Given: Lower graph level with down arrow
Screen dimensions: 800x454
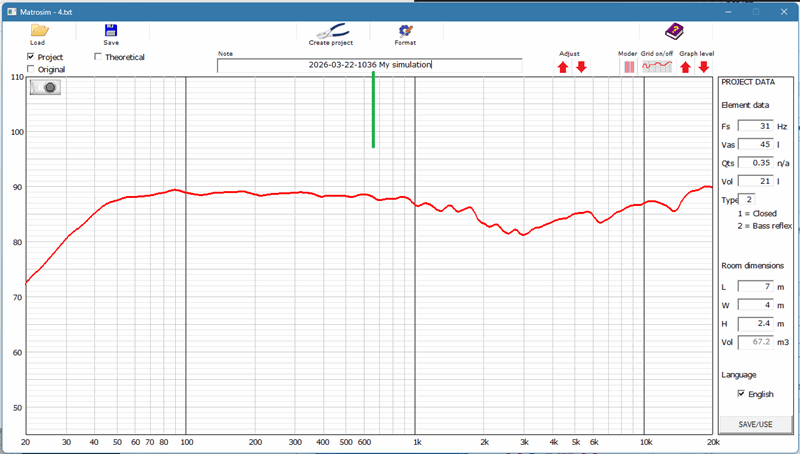Looking at the screenshot, I should click(x=703, y=67).
